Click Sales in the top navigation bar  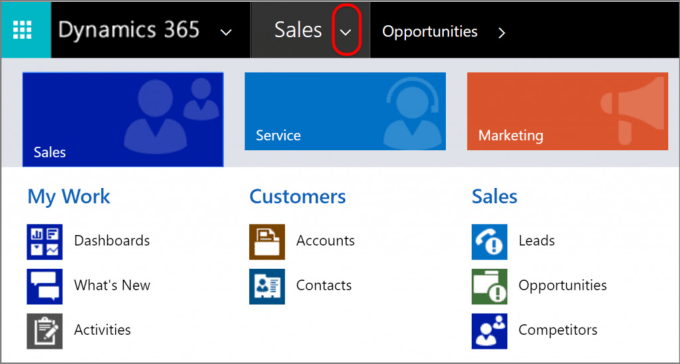click(x=298, y=30)
